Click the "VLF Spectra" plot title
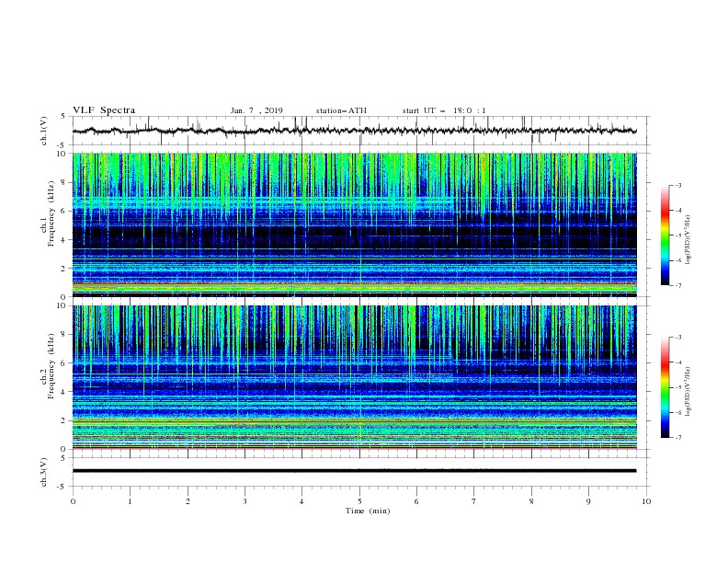Image resolution: width=728 pixels, height=563 pixels. [x=104, y=110]
